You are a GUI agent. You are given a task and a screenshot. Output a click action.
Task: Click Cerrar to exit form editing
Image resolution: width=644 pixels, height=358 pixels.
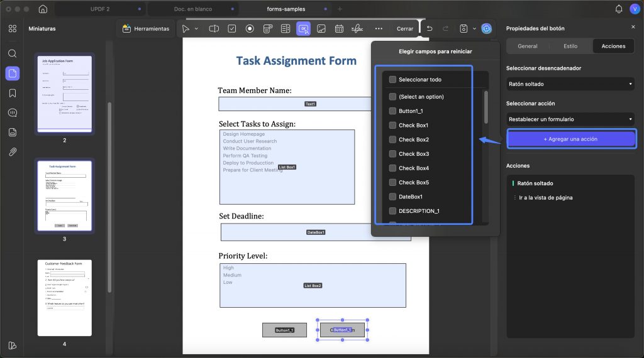pos(405,29)
